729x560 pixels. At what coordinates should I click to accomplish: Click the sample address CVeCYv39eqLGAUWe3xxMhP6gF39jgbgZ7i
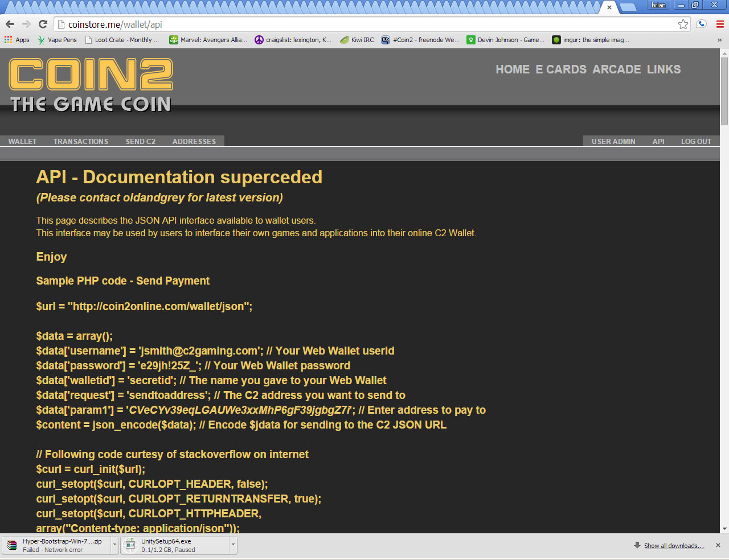pyautogui.click(x=240, y=410)
